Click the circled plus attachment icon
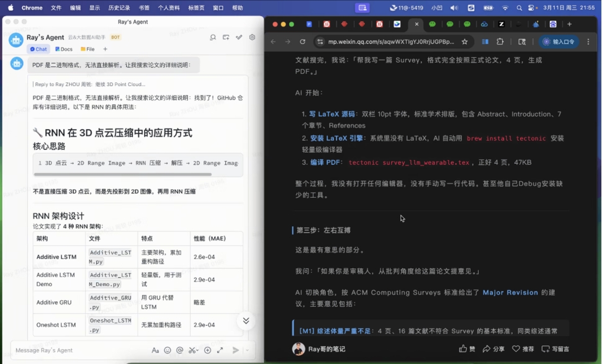 click(207, 350)
